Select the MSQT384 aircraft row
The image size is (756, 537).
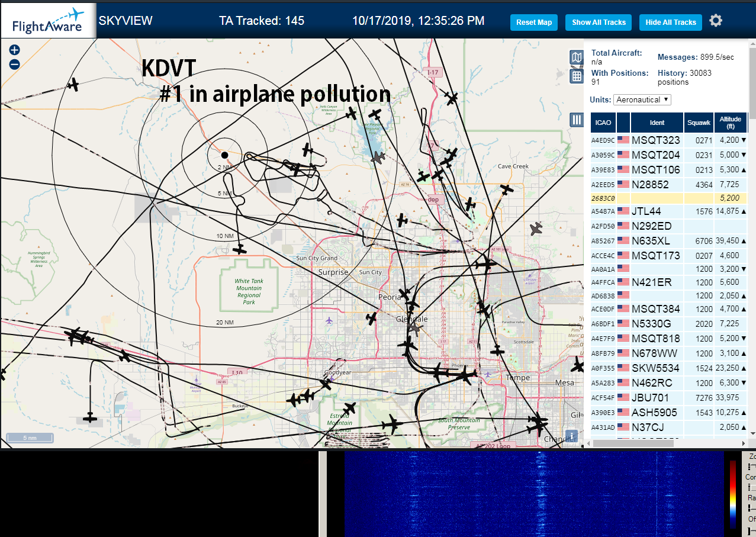click(x=668, y=309)
